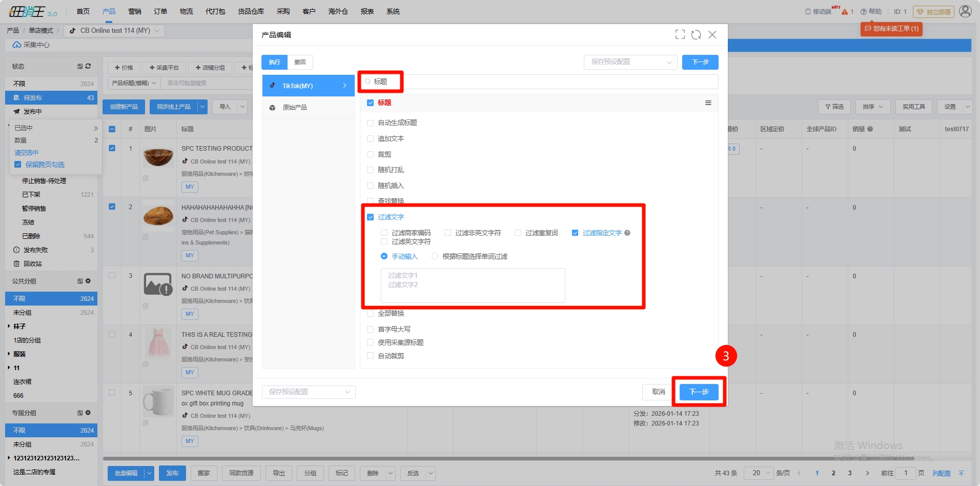Screen dimensions: 980x486
Task: Open the hamburger menu beside 标题 section
Action: 708,103
